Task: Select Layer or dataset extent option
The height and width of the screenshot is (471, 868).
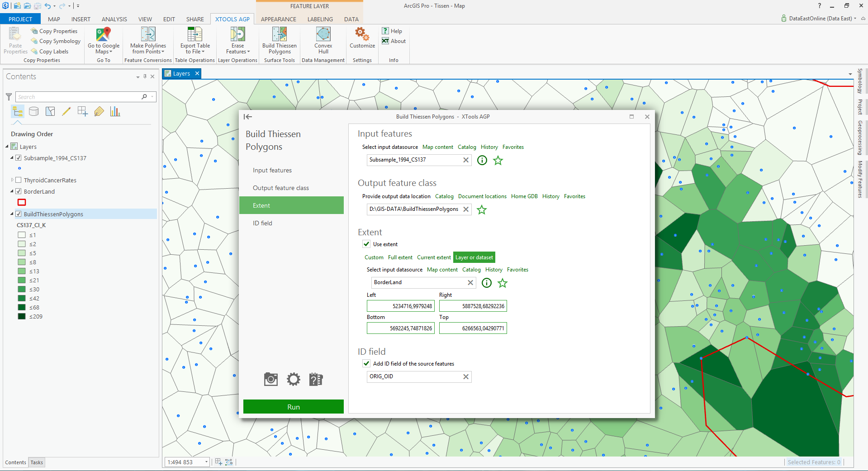Action: (474, 257)
